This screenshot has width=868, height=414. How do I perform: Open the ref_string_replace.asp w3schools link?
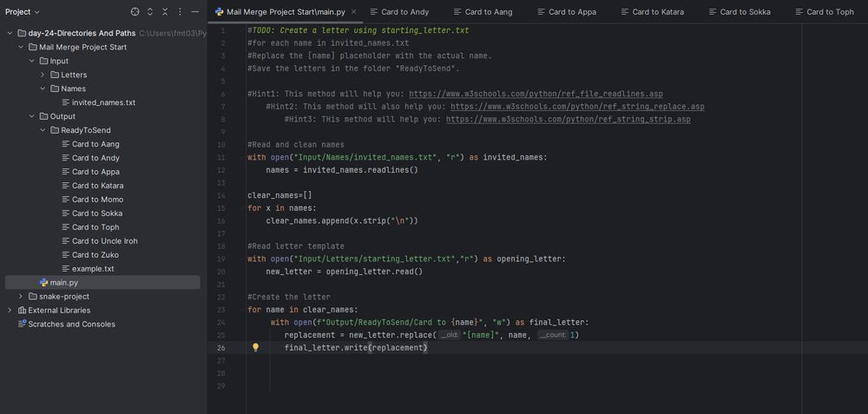(577, 106)
